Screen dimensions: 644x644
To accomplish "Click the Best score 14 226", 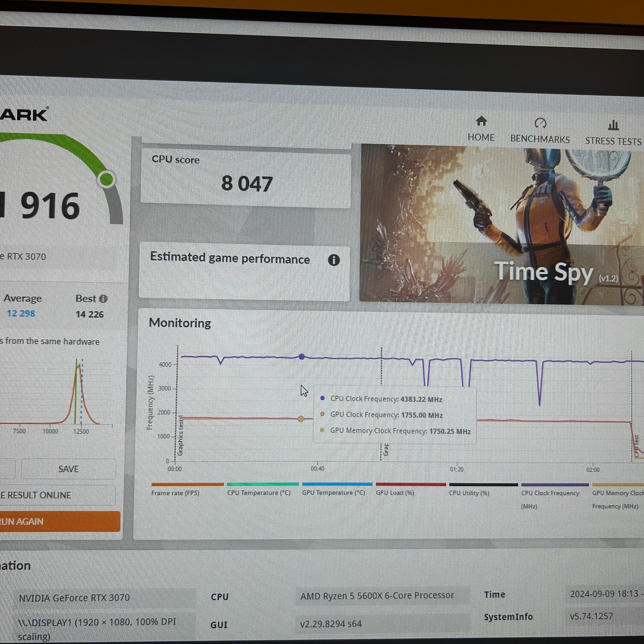I will point(90,314).
